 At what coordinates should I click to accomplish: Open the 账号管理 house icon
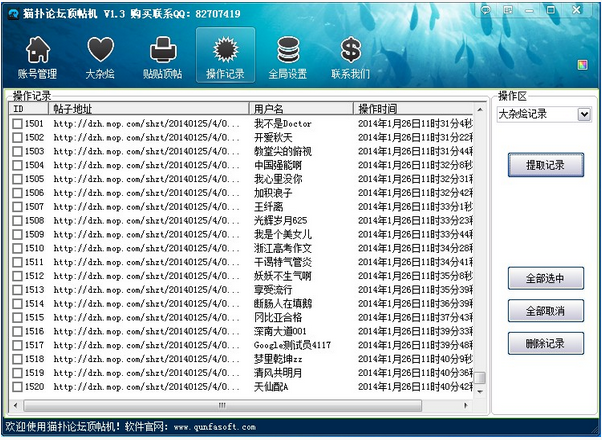coord(38,49)
